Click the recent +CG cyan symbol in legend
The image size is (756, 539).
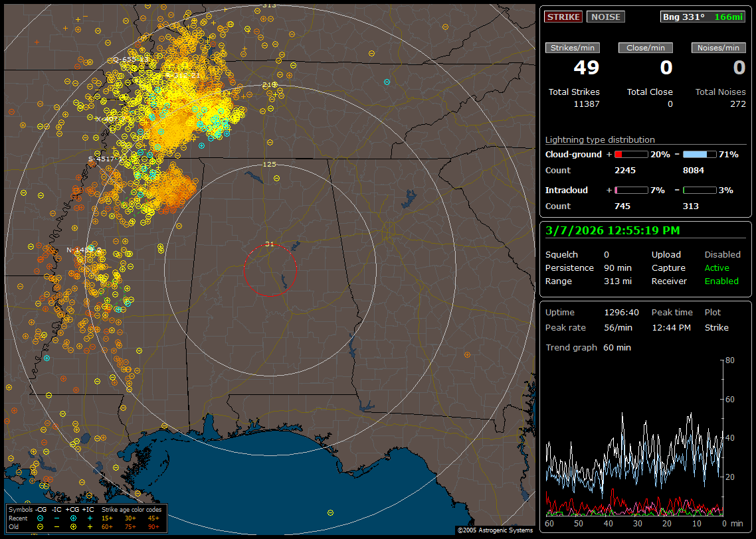coord(73,518)
